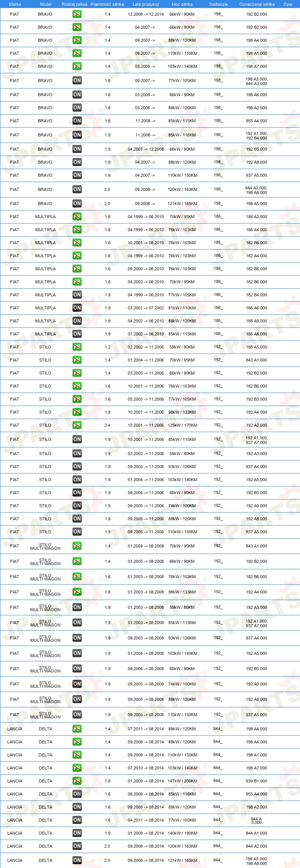
Task: Select engine code 844 A1.000
Action: click(256, 833)
